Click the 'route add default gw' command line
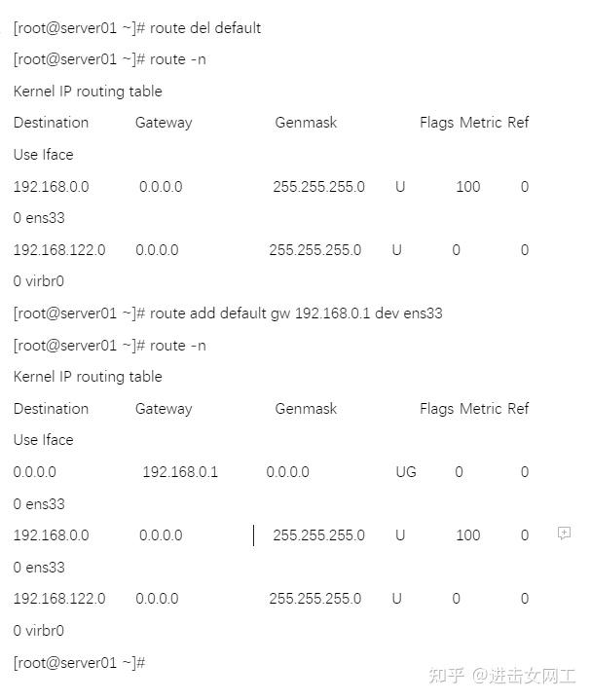The width and height of the screenshot is (591, 700). pos(228,313)
